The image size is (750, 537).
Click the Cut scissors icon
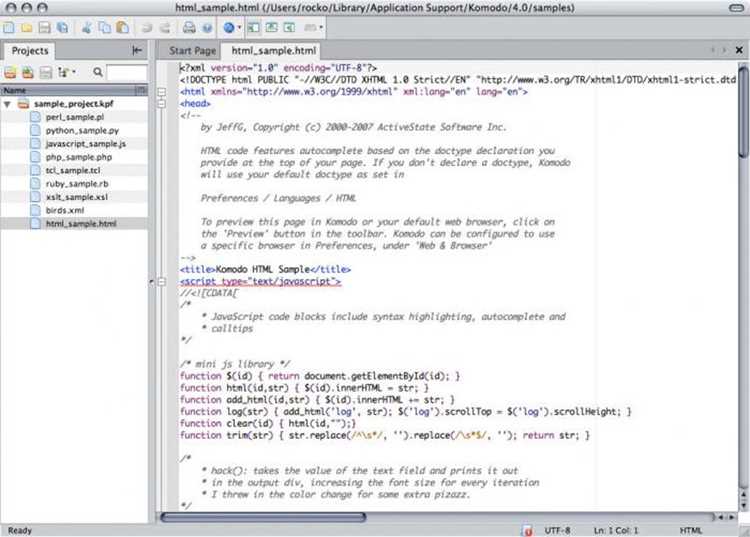coord(87,28)
